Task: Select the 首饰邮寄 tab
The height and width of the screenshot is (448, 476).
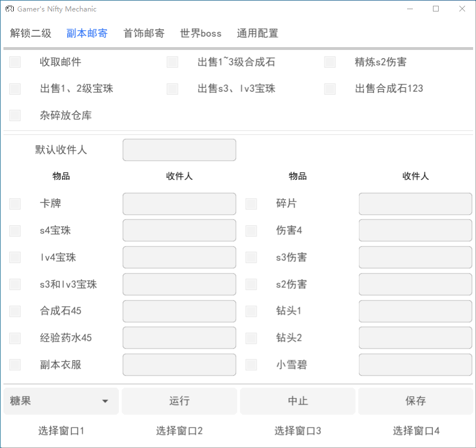Action: click(x=144, y=33)
